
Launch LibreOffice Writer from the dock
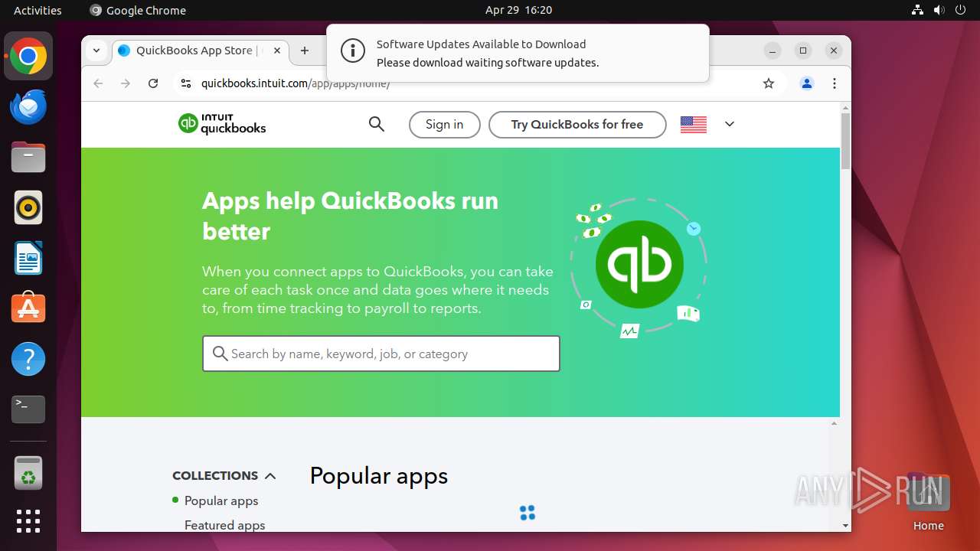28,259
